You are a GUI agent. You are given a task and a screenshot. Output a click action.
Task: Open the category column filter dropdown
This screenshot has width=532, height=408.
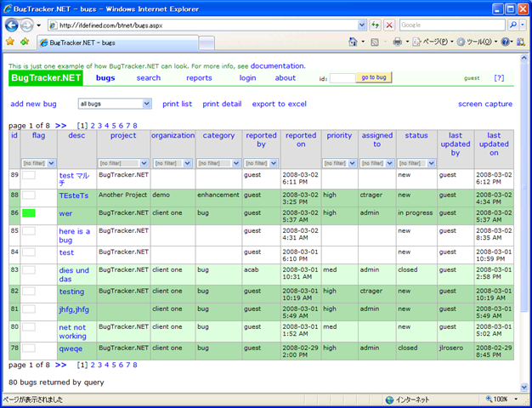point(218,163)
